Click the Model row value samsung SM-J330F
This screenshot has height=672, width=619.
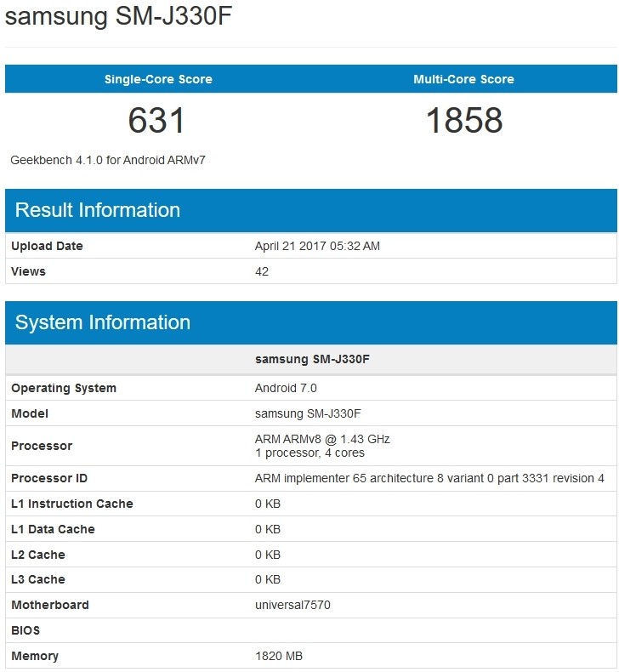[308, 413]
